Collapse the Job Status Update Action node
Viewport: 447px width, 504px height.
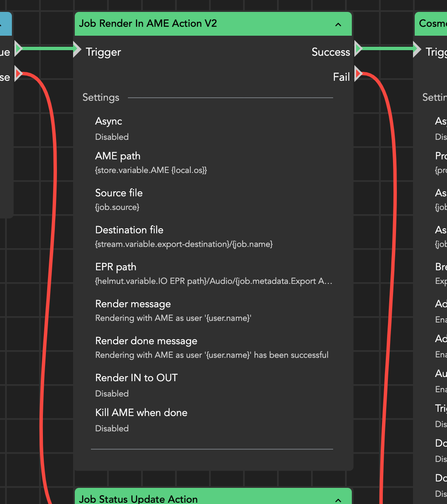[338, 500]
